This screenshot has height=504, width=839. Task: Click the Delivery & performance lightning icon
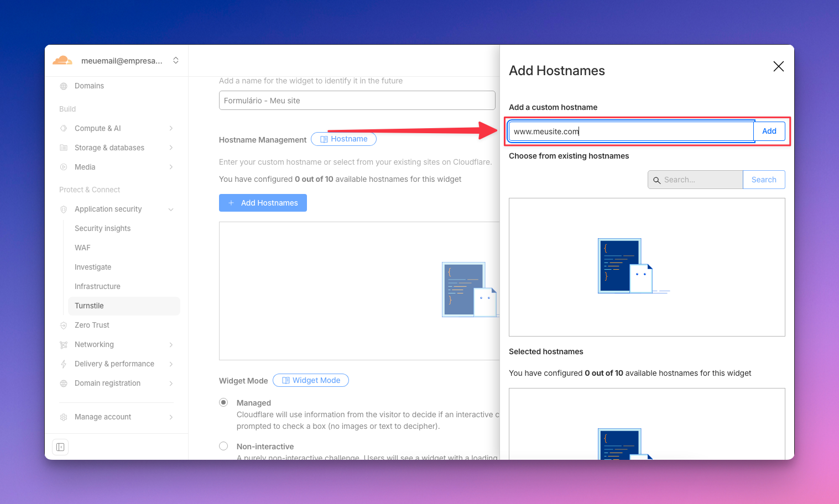click(64, 364)
